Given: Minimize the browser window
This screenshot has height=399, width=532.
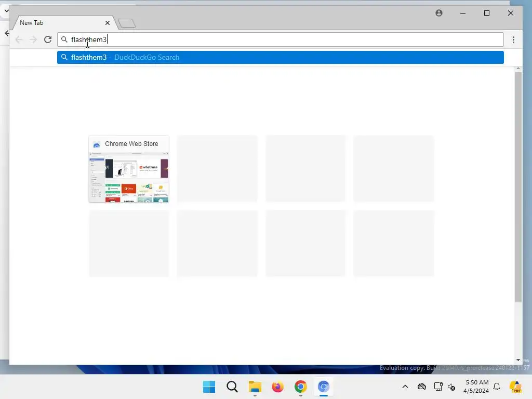Looking at the screenshot, I should 463,13.
